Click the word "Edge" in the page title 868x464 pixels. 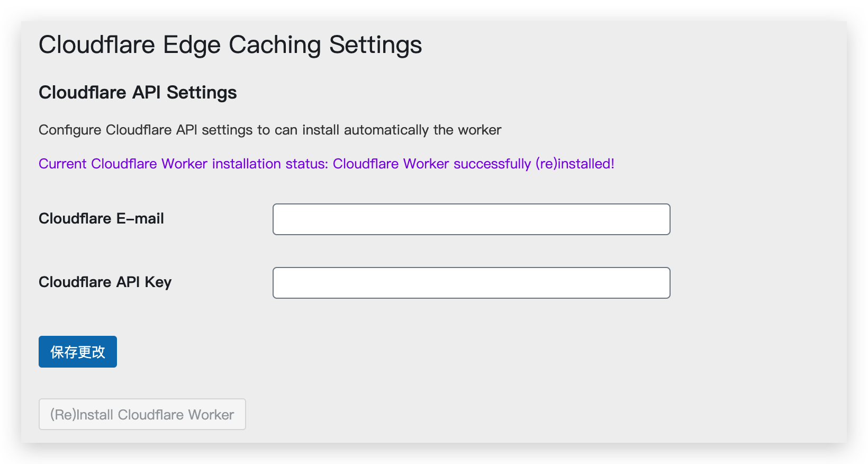(192, 44)
